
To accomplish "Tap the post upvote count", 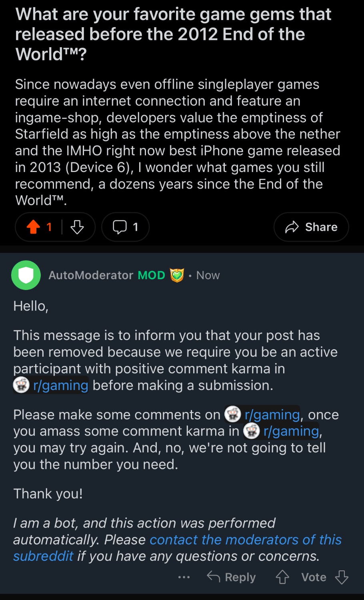I will (x=49, y=227).
